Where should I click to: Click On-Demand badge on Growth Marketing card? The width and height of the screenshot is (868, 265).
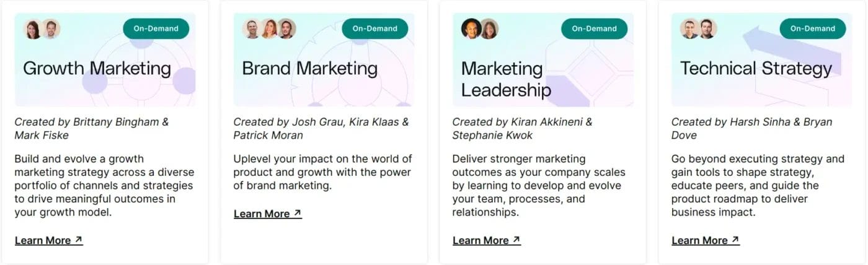[156, 28]
